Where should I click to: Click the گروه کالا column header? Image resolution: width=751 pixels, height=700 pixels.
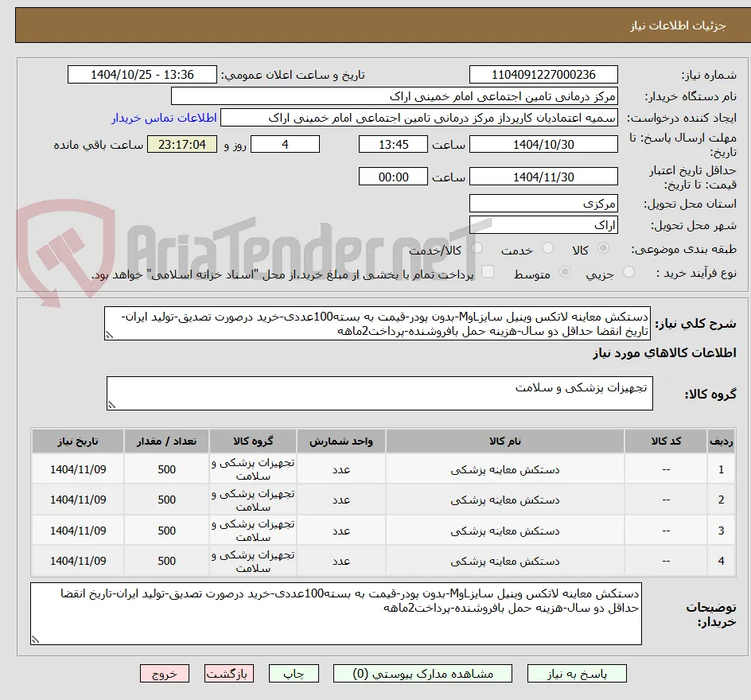(253, 441)
